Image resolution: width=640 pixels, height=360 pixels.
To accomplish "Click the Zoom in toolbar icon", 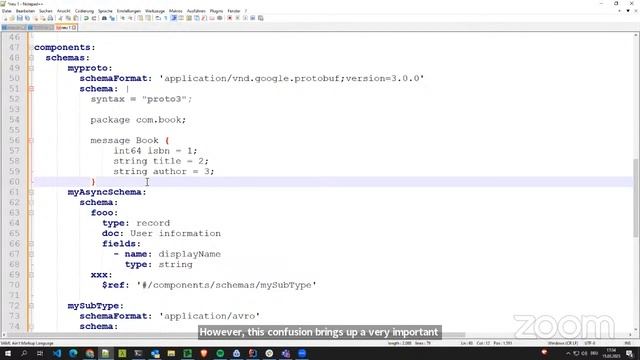I will [x=122, y=18].
